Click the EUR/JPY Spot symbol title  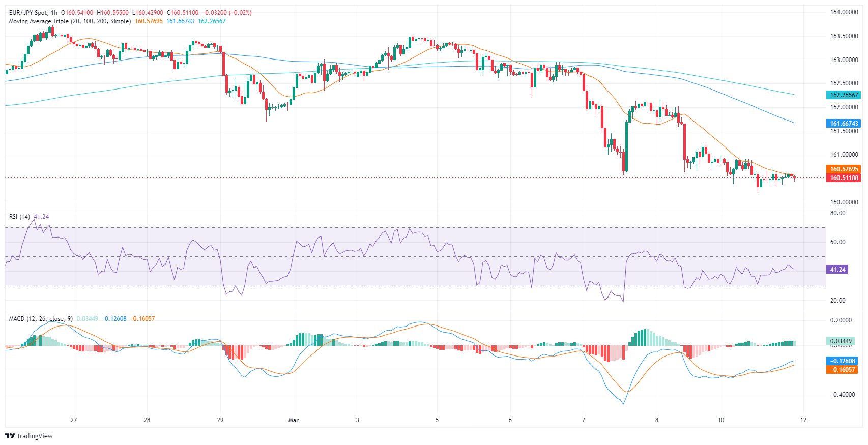point(28,12)
